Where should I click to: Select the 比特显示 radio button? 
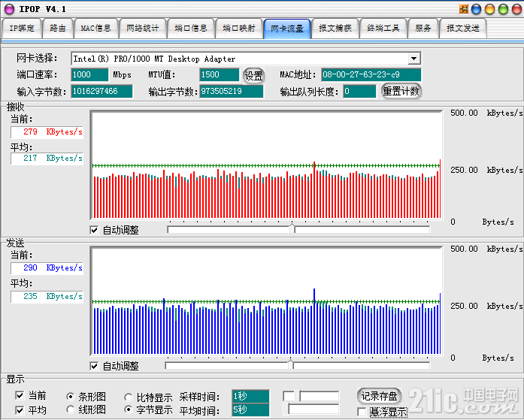(x=128, y=397)
